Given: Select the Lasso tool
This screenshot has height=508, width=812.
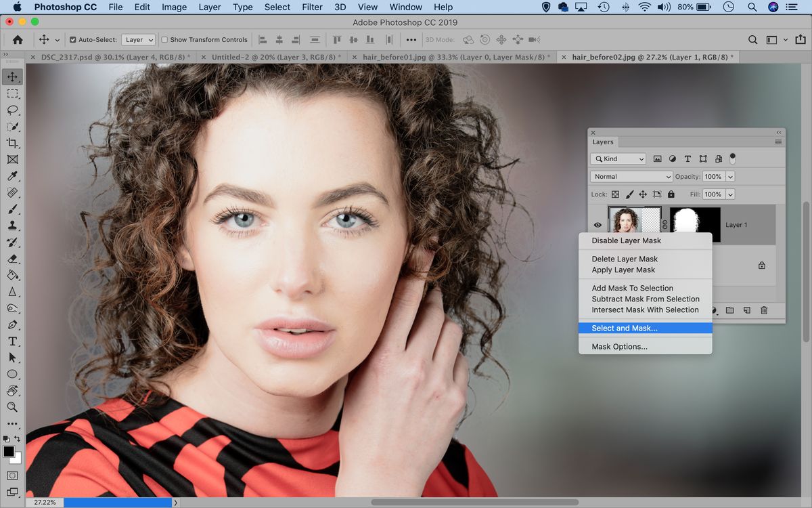Looking at the screenshot, I should coord(13,110).
